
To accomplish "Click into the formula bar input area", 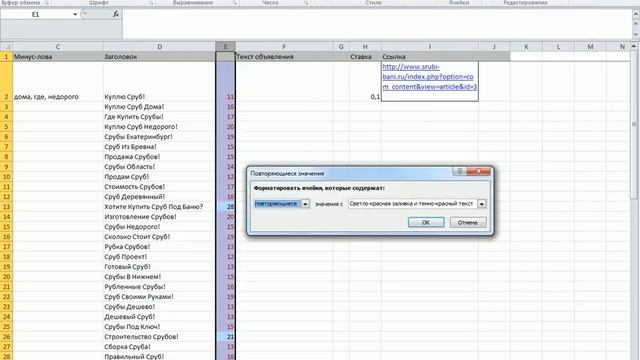I will pos(376,24).
